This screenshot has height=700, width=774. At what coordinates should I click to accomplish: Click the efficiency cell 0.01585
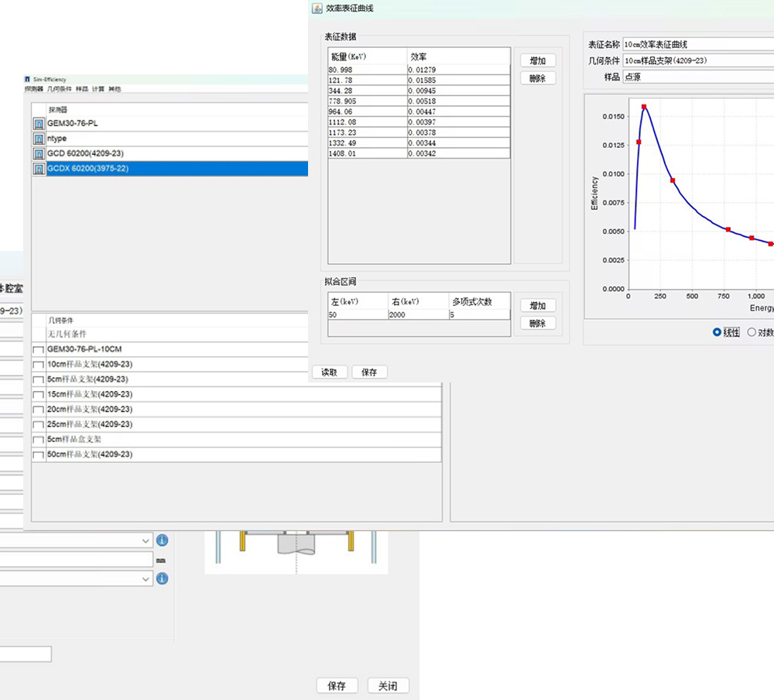pos(458,81)
